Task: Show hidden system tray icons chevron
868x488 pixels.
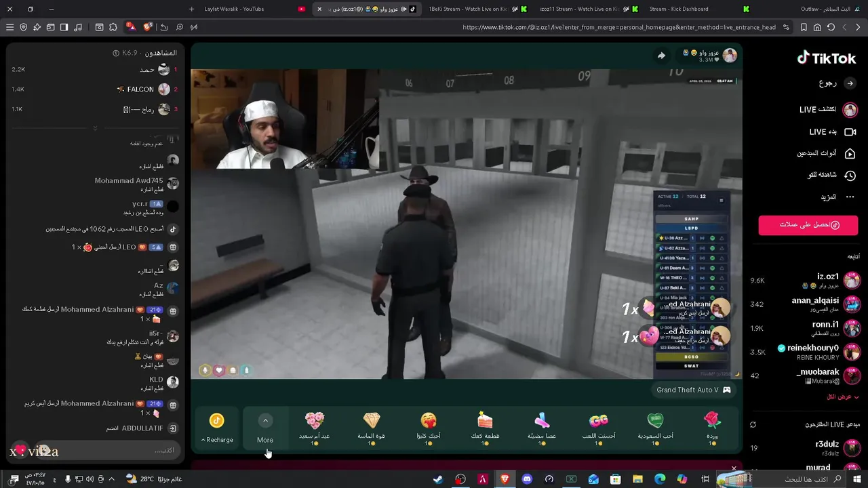Action: (x=111, y=479)
